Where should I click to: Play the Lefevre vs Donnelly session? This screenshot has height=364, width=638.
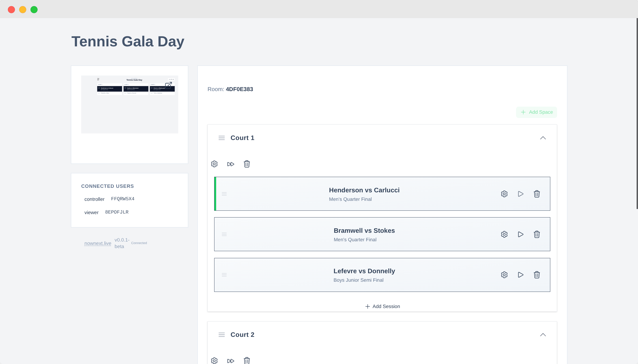pyautogui.click(x=521, y=275)
